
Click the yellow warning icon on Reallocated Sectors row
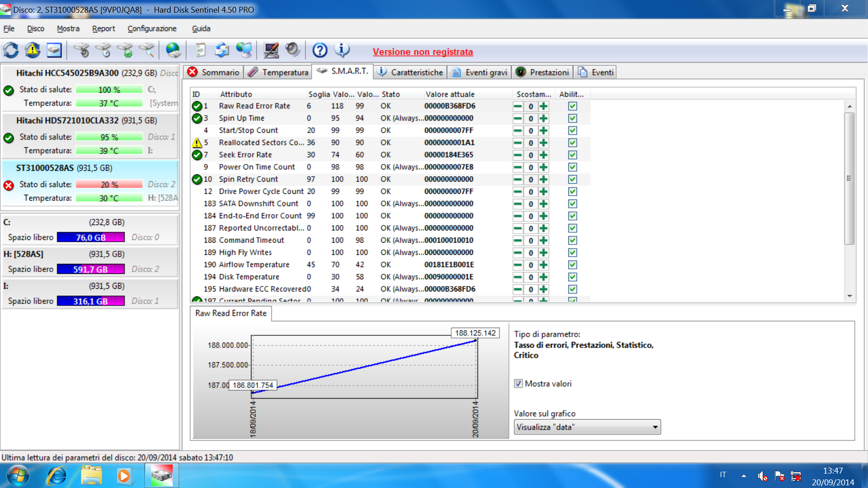[x=197, y=143]
